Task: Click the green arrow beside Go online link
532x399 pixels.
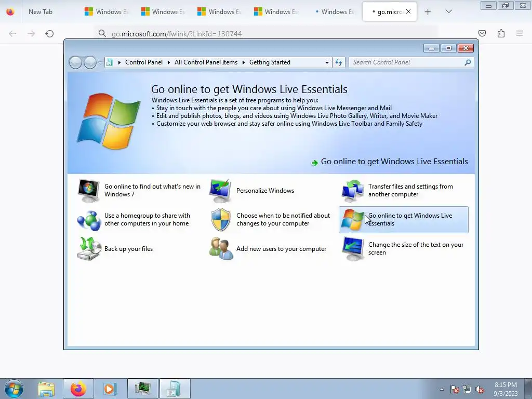Action: 314,163
